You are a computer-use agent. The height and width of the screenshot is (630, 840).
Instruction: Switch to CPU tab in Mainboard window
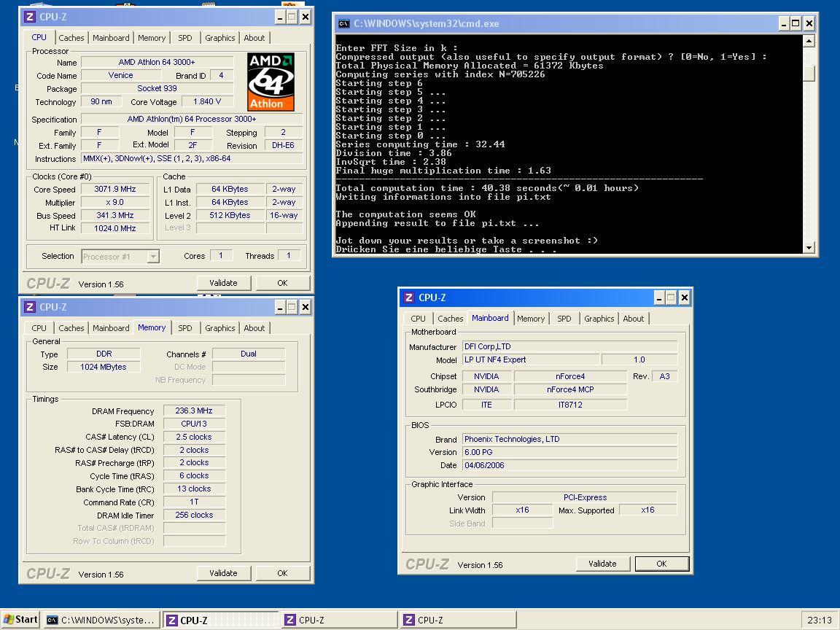coord(418,319)
